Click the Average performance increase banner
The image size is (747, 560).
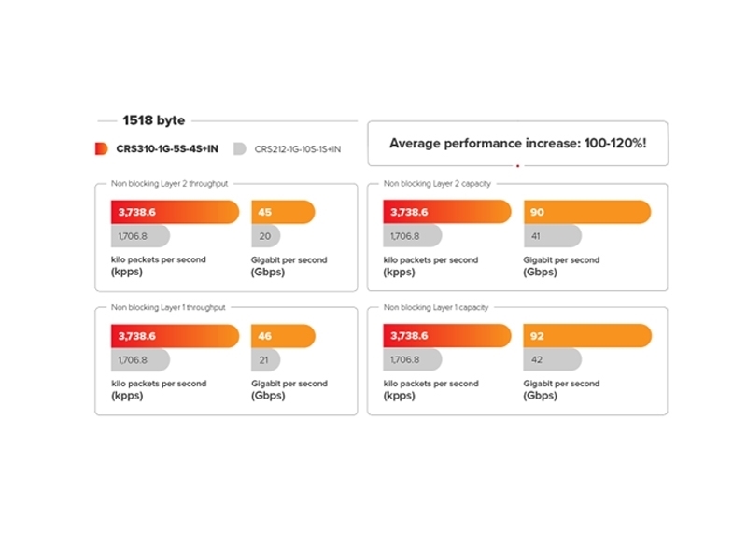click(518, 144)
